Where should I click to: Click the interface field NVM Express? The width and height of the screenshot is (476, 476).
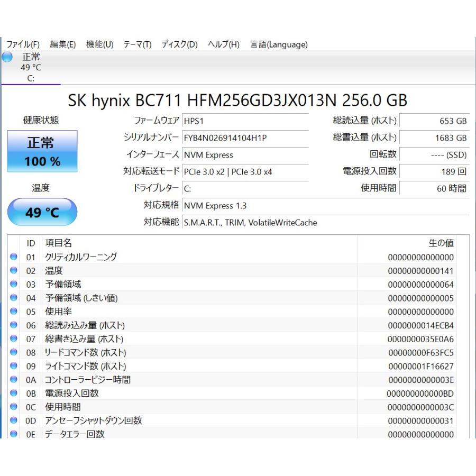[x=245, y=155]
